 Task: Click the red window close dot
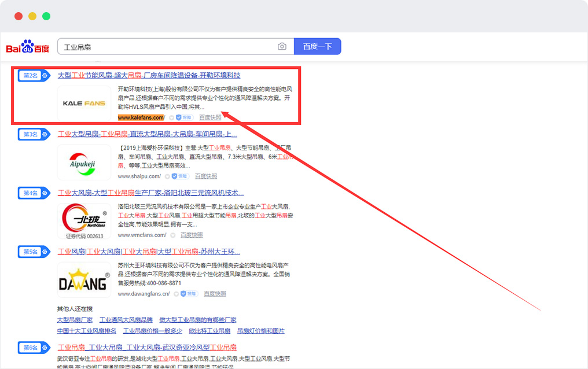coord(19,16)
